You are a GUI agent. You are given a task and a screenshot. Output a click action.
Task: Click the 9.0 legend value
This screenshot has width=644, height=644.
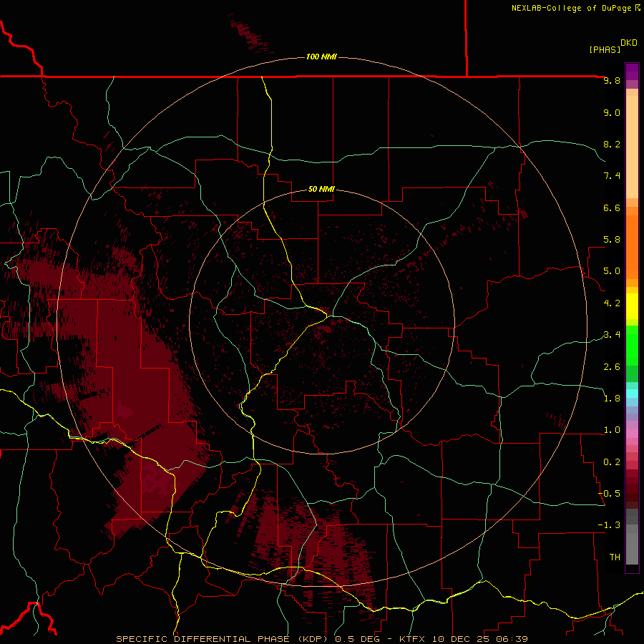tap(612, 113)
